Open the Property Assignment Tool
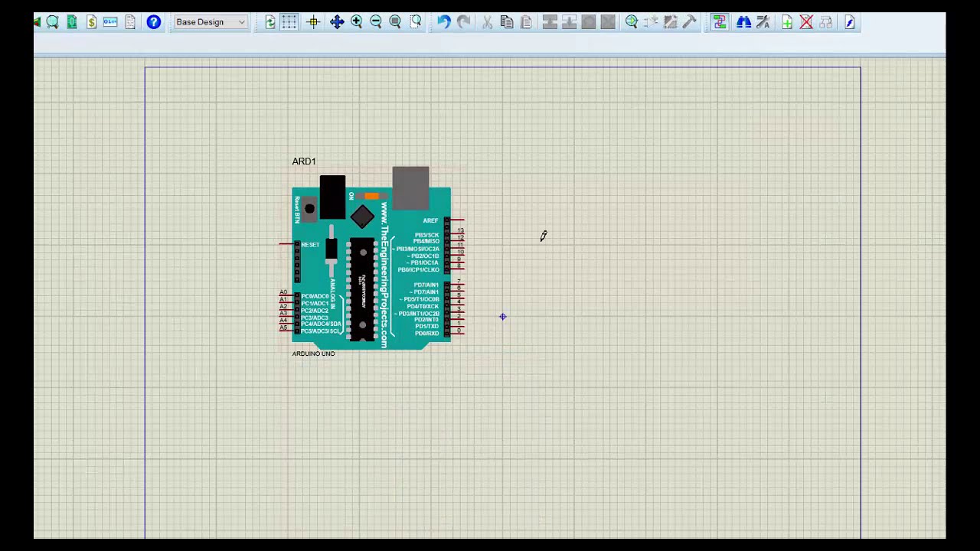 [763, 22]
